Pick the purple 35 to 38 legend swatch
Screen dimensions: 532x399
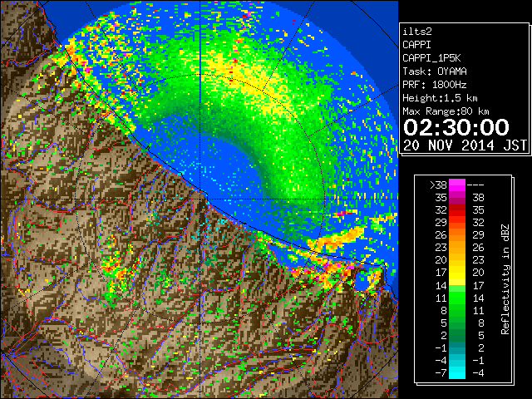(x=457, y=198)
